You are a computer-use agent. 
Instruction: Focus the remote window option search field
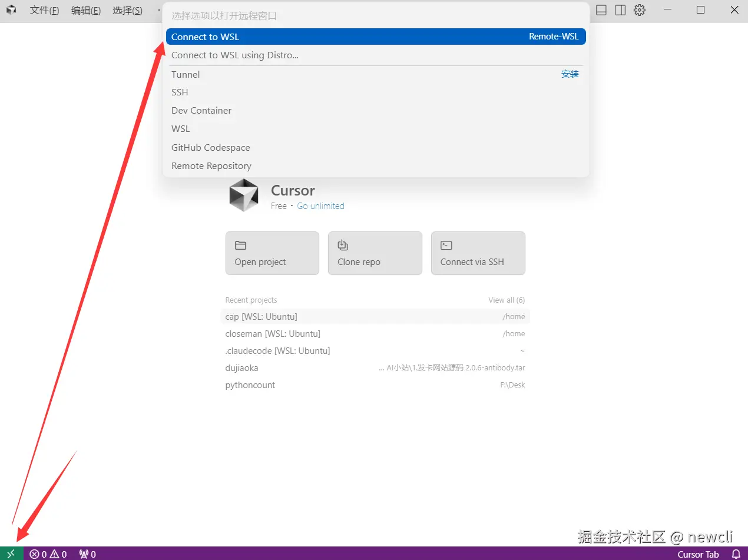click(376, 16)
